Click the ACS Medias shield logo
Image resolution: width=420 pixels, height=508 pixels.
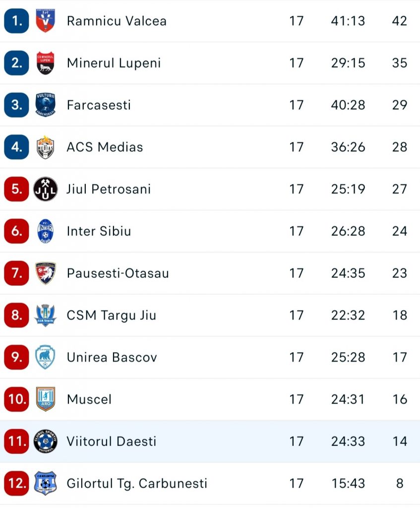point(45,147)
